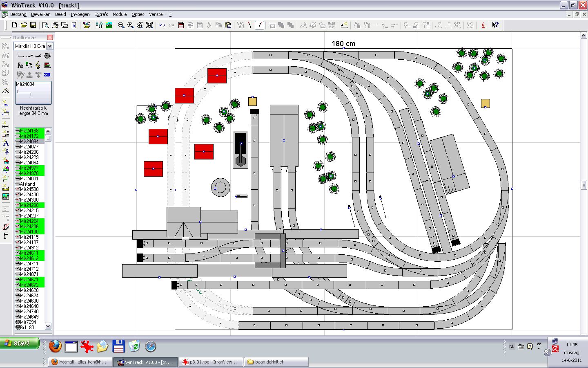The width and height of the screenshot is (588, 368).
Task: Open the Extra's menu
Action: click(101, 14)
